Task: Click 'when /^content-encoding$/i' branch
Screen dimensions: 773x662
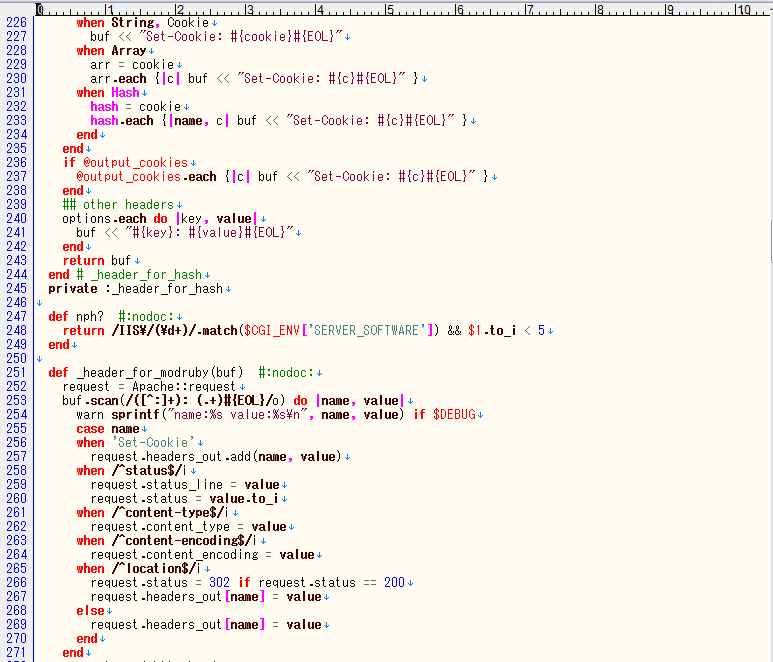Action: 167,540
